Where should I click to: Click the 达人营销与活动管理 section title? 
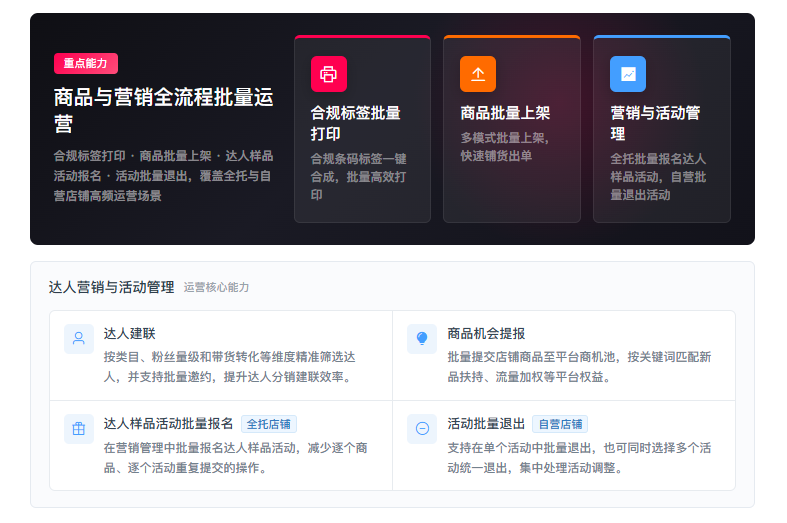[111, 287]
